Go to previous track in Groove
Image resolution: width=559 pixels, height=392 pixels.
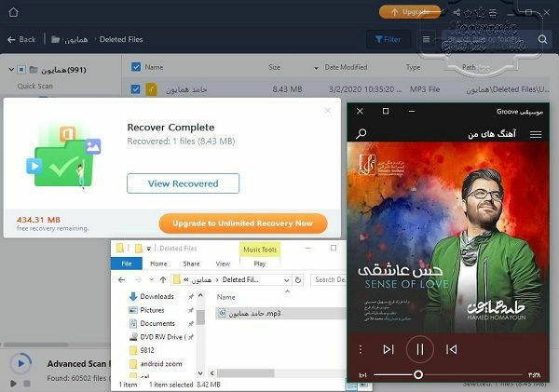click(x=451, y=349)
